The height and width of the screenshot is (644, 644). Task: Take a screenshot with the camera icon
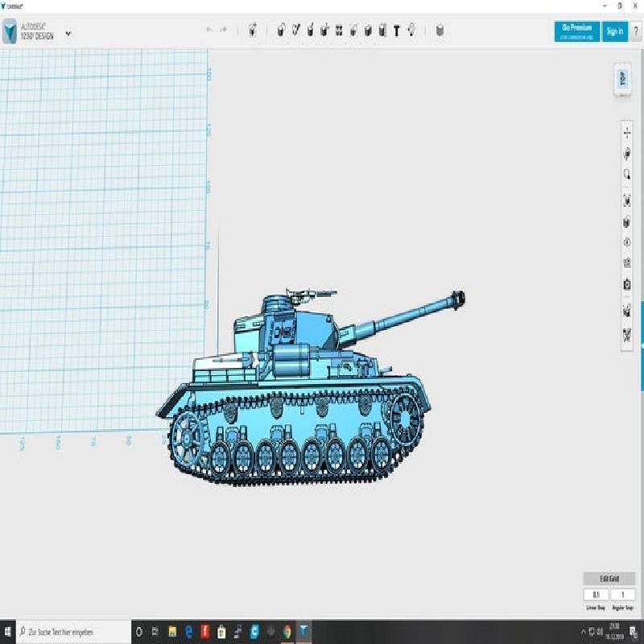627,284
